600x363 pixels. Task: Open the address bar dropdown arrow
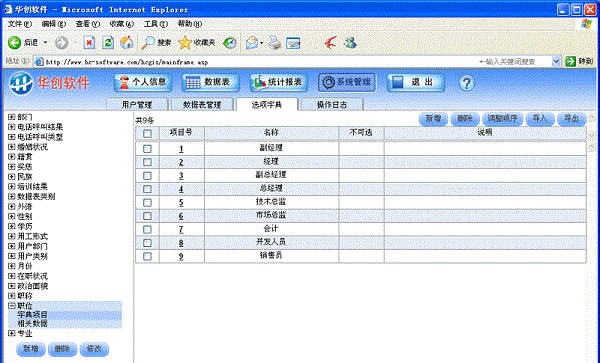pyautogui.click(x=556, y=61)
